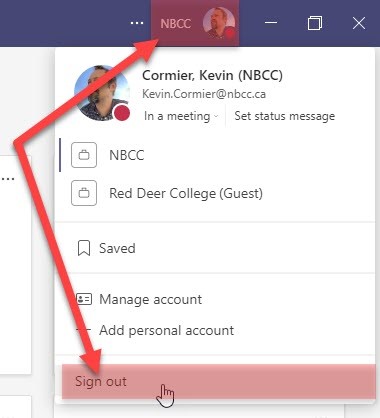Click the name Cormier, Kevin (NBCC)
The width and height of the screenshot is (380, 418).
pyautogui.click(x=212, y=75)
